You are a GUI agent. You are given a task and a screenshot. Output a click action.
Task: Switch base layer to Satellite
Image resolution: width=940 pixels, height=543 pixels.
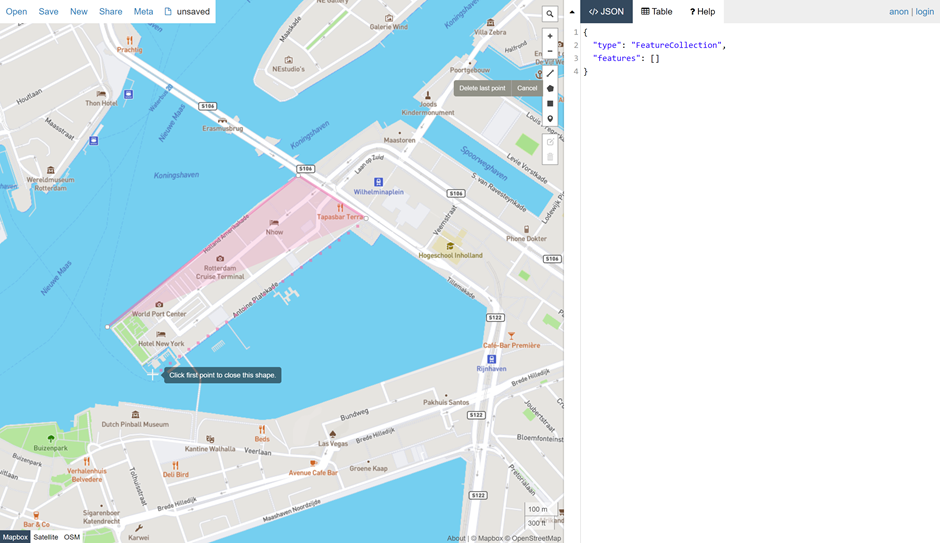pyautogui.click(x=46, y=537)
